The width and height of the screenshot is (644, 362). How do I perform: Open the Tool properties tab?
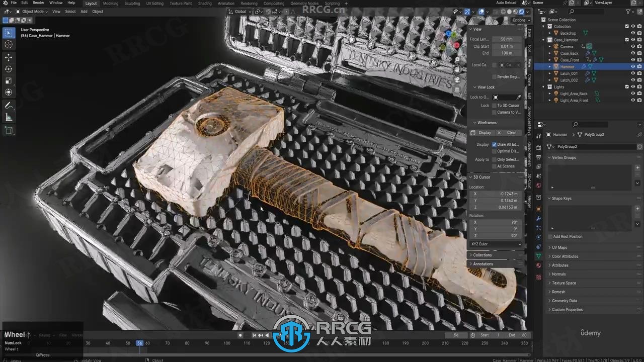tap(538, 135)
